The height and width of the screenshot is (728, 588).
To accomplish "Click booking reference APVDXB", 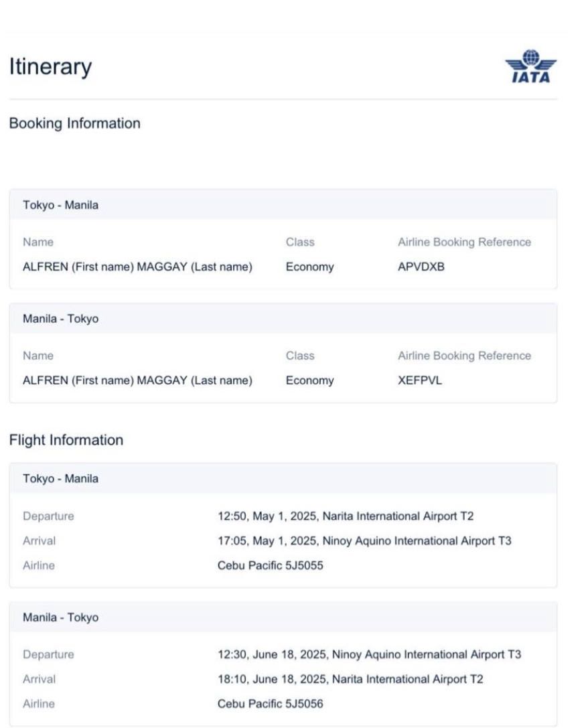I will coord(421,267).
